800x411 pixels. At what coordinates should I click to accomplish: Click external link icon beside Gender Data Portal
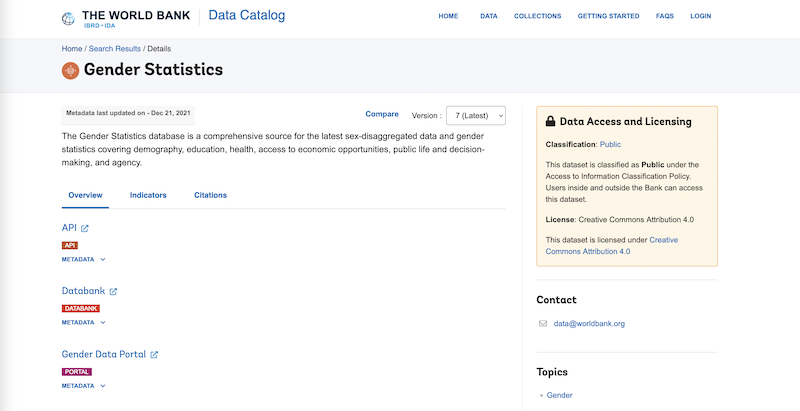coord(154,355)
